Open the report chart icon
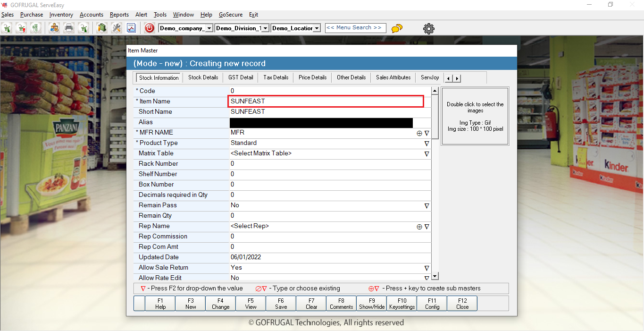Image resolution: width=644 pixels, height=331 pixels. tap(131, 28)
